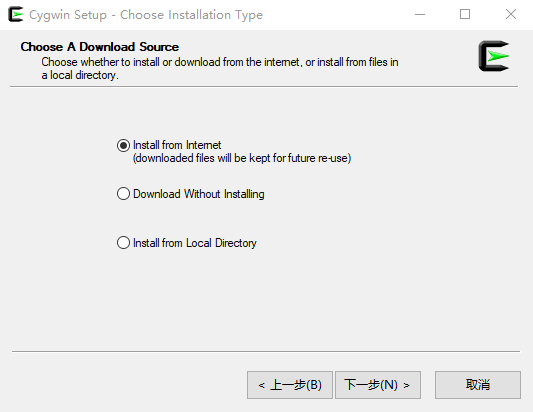This screenshot has height=412, width=533.
Task: Maximize the Cygwin Setup window
Action: point(465,14)
